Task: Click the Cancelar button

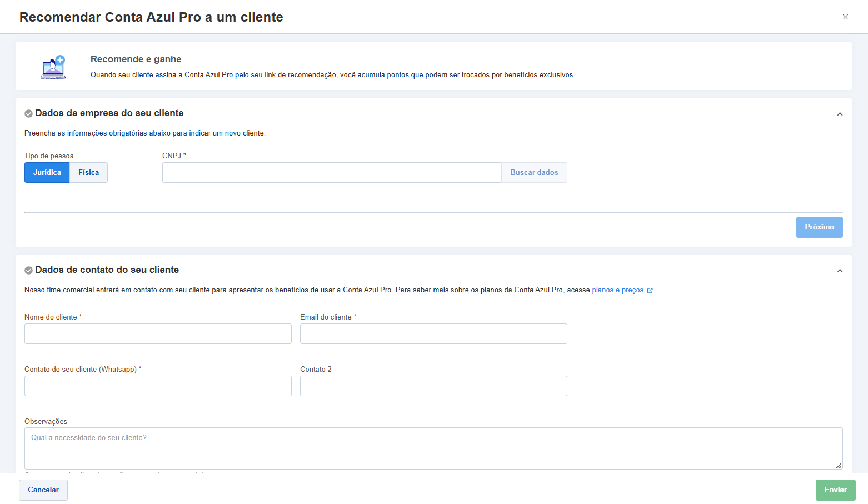Action: pos(43,490)
